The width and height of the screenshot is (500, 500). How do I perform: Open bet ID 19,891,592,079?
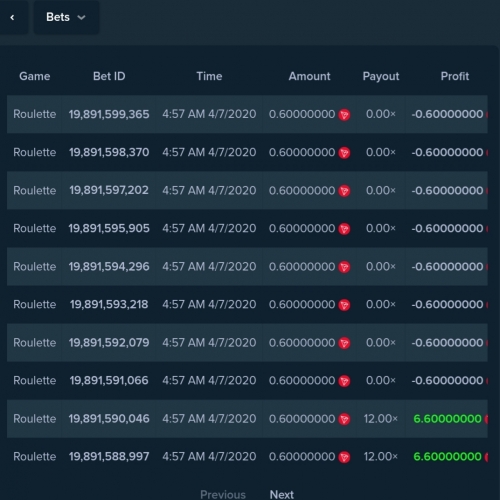point(109,342)
